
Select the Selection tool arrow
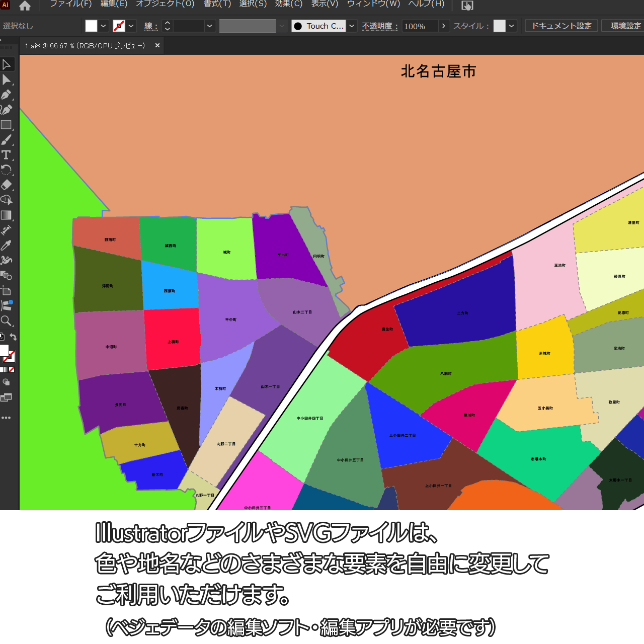coord(7,64)
